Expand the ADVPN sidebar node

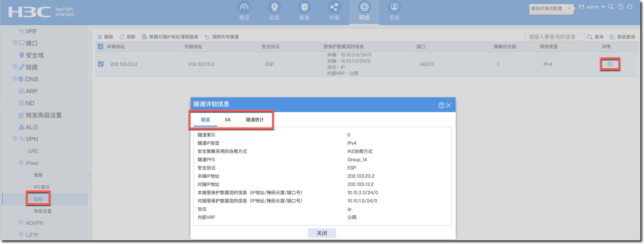tap(21, 222)
